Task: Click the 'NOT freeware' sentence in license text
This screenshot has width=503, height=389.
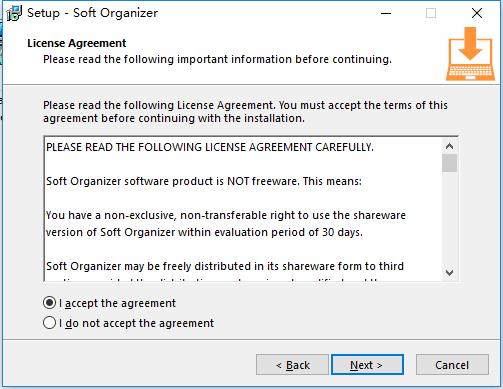Action: click(204, 181)
